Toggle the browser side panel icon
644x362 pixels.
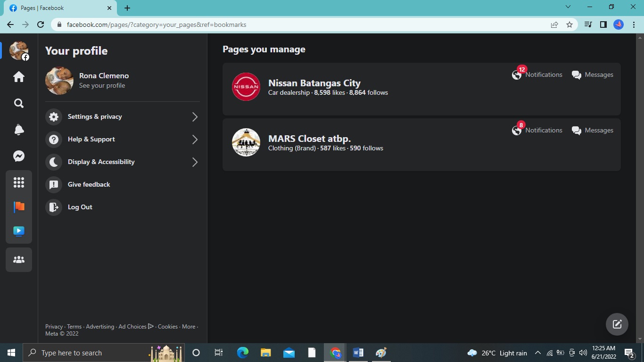(603, 25)
